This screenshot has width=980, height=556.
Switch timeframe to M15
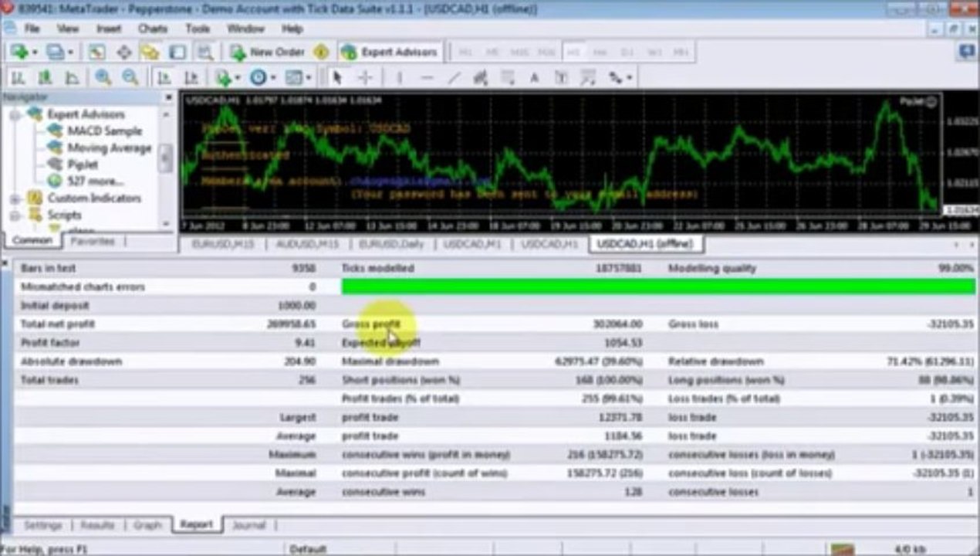tap(519, 52)
